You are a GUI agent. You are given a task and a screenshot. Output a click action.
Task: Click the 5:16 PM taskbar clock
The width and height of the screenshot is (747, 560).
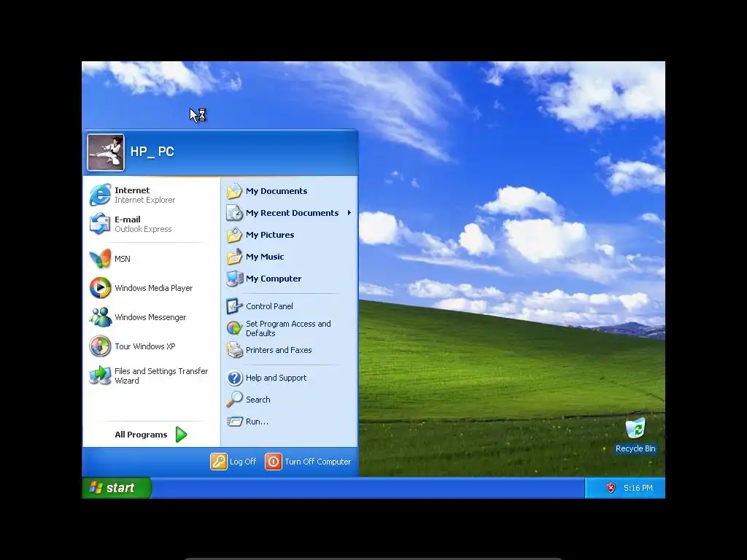pos(638,488)
